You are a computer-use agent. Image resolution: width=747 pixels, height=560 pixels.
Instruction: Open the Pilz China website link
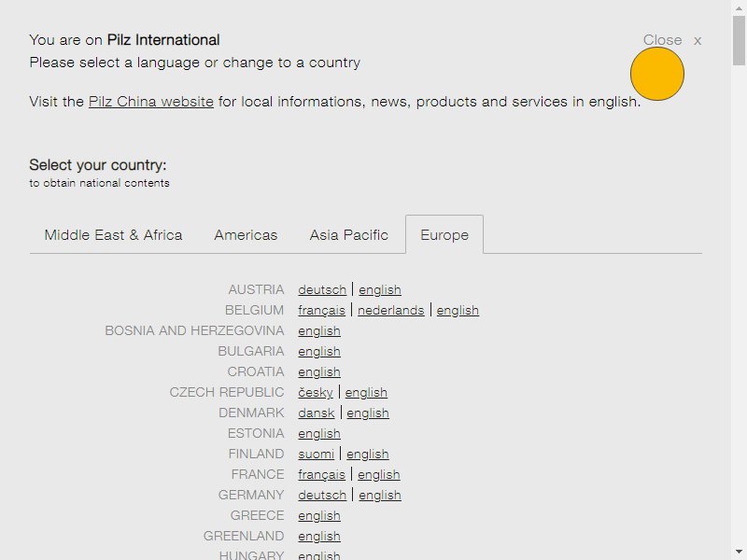[151, 102]
